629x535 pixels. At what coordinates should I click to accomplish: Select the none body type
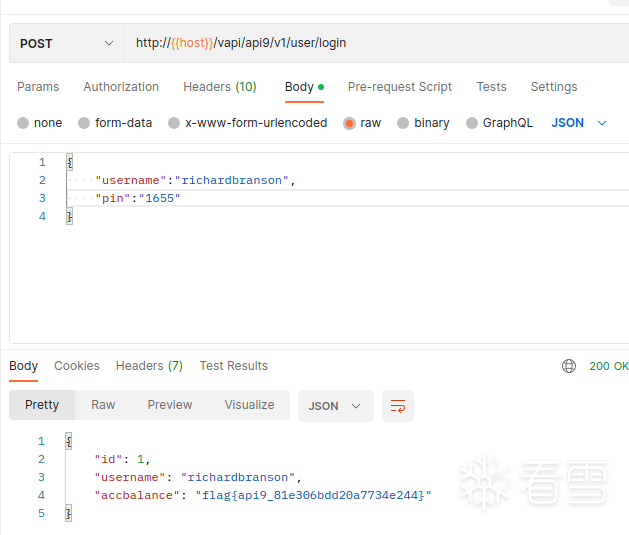pyautogui.click(x=23, y=123)
